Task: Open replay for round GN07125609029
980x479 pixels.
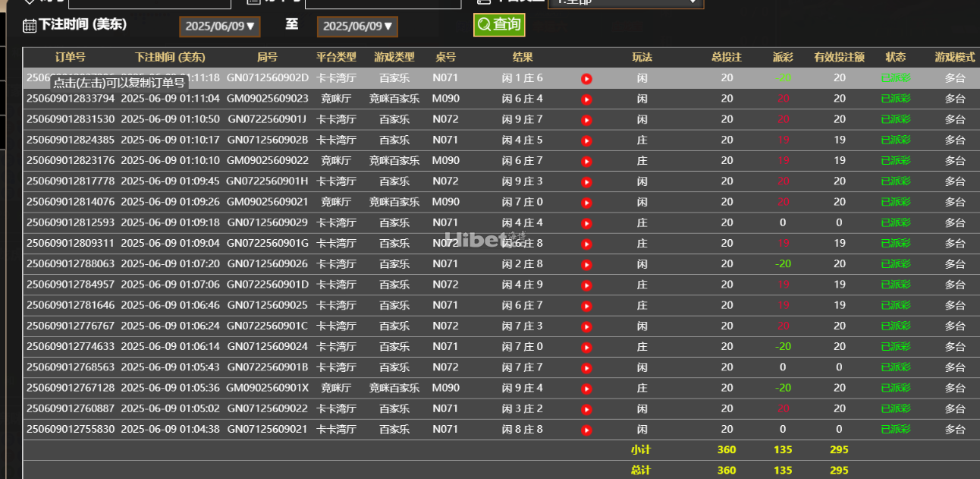Action: pyautogui.click(x=586, y=223)
